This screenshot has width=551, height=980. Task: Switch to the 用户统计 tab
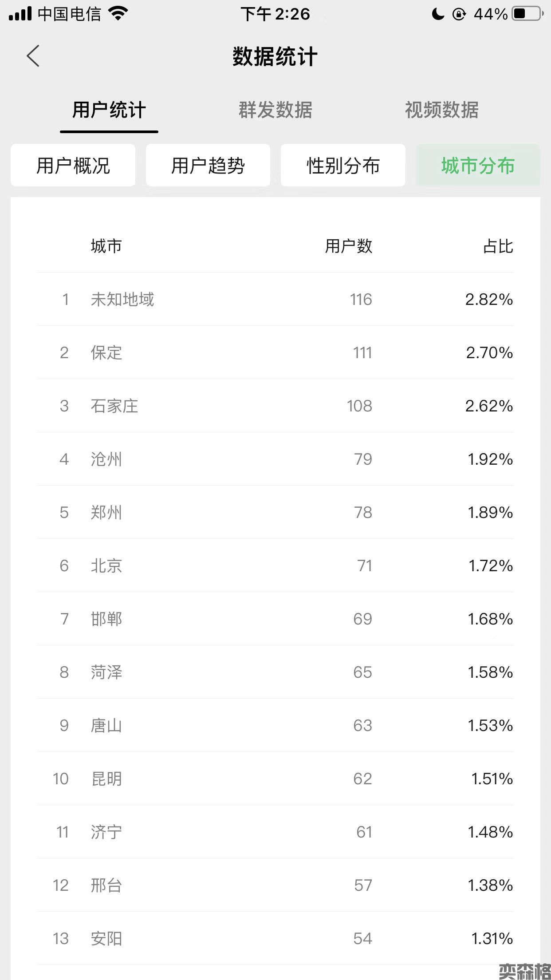tap(109, 110)
